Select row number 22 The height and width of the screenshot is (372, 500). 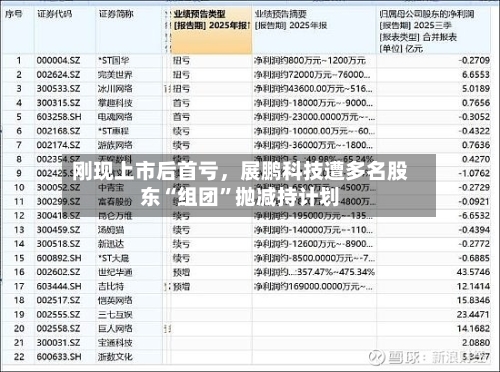pyautogui.click(x=19, y=357)
